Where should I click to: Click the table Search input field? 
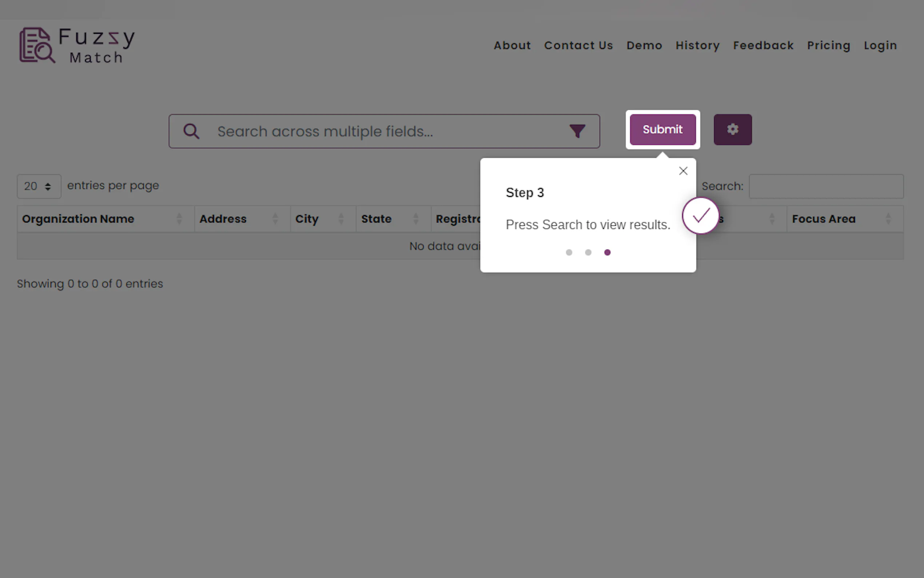(x=826, y=187)
